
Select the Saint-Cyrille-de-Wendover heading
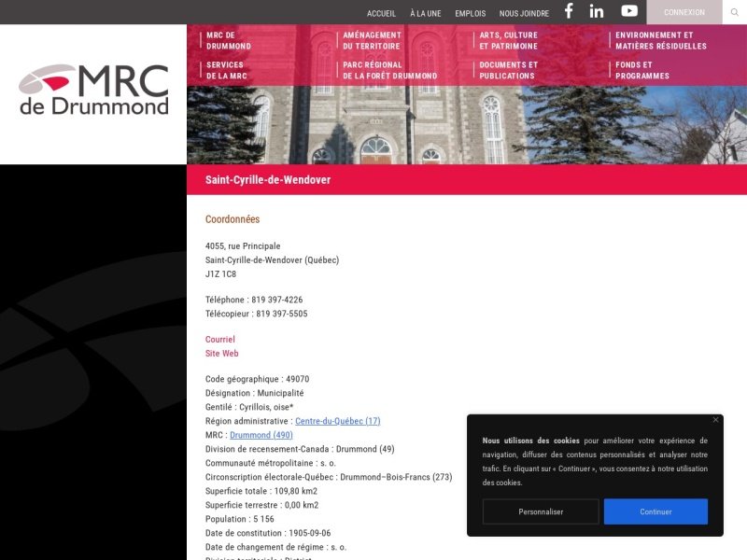click(268, 179)
